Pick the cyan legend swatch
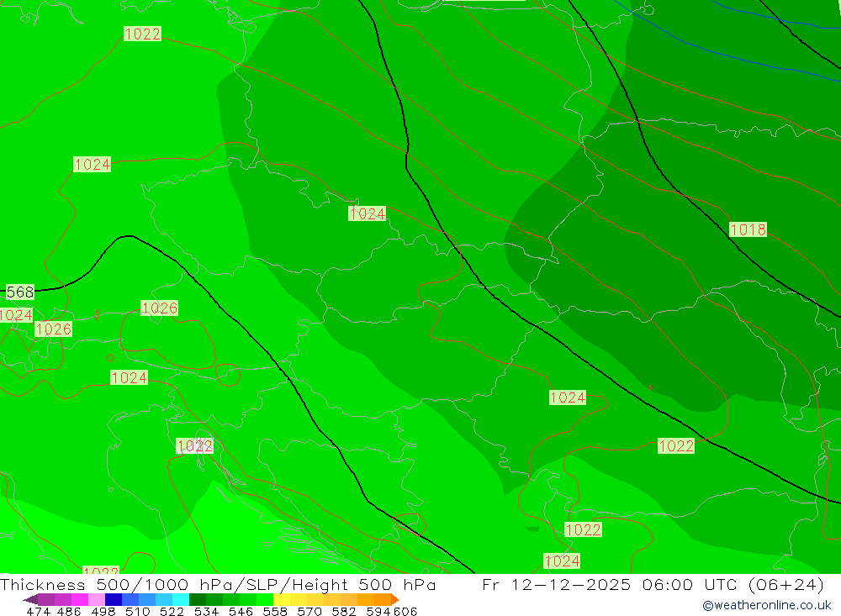This screenshot has height=616, width=841. click(x=181, y=599)
